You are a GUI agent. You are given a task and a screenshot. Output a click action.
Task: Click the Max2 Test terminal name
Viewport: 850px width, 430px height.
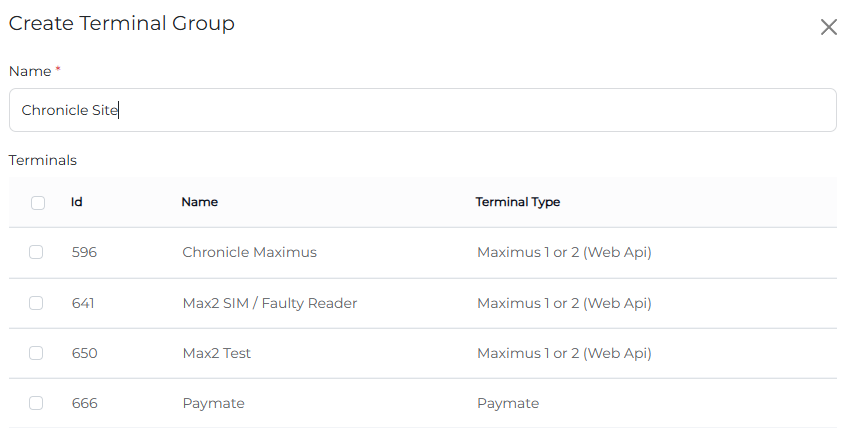217,353
